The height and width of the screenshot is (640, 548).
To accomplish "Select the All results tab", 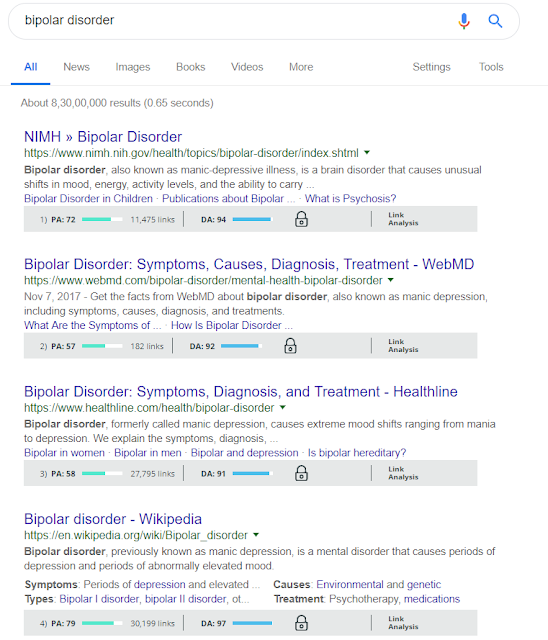I will pos(31,67).
